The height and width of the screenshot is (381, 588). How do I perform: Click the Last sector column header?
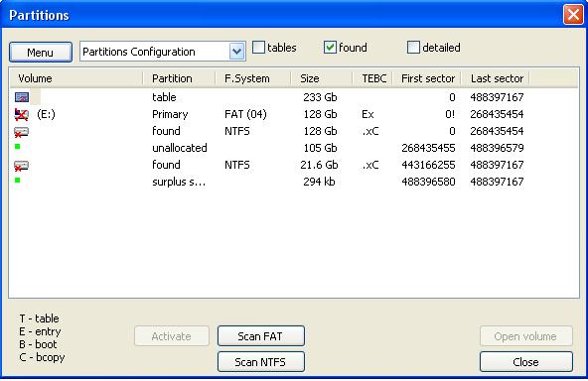point(496,78)
